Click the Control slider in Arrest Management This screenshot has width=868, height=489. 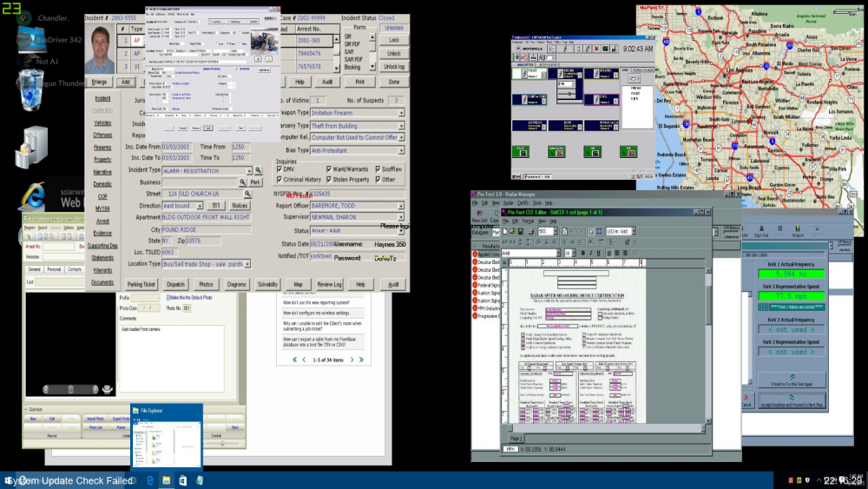[x=222, y=443]
